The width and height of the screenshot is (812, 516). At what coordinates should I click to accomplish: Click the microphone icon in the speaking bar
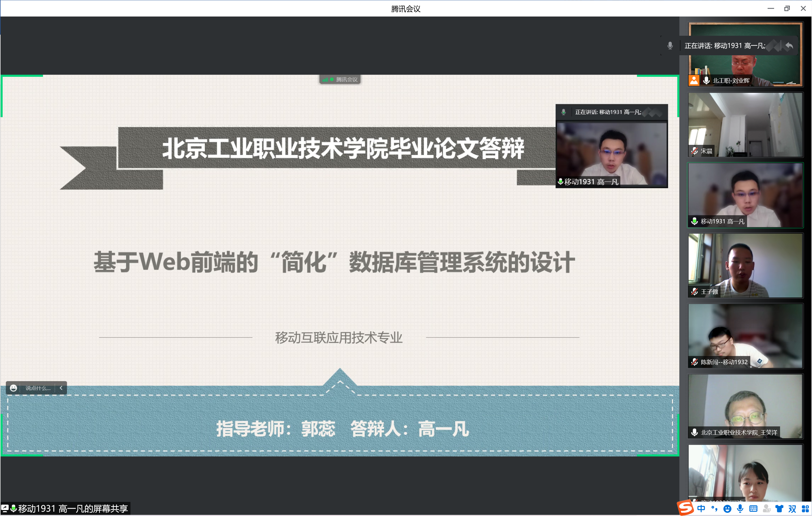(670, 45)
